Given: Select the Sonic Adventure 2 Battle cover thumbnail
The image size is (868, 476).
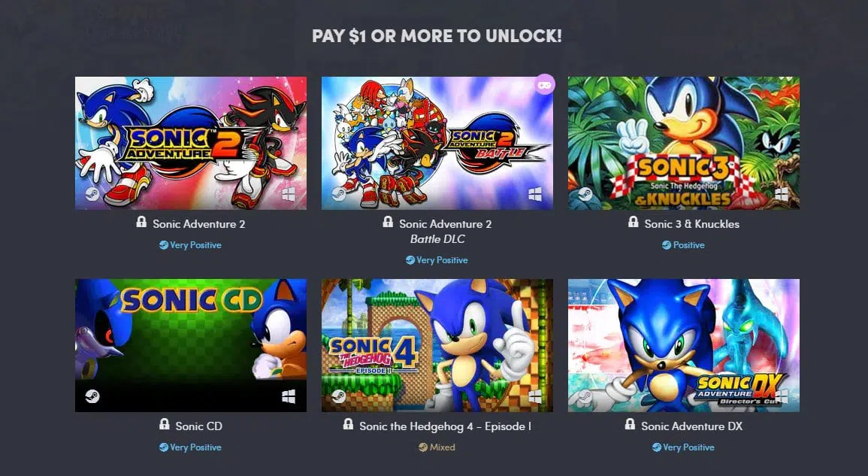Looking at the screenshot, I should [x=437, y=143].
